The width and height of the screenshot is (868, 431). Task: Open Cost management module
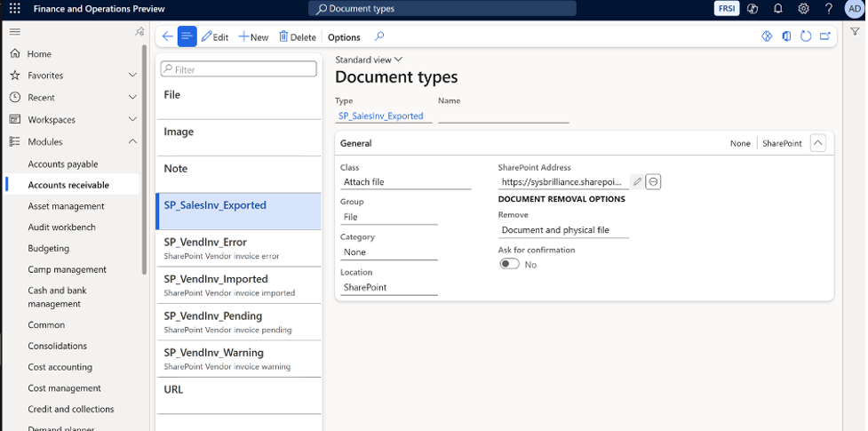pos(64,387)
